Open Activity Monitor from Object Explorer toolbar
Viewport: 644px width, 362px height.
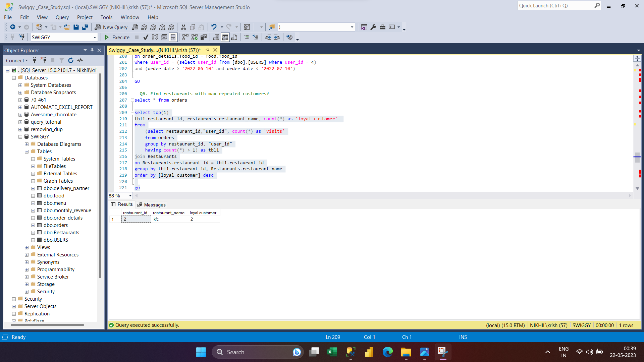(x=80, y=60)
